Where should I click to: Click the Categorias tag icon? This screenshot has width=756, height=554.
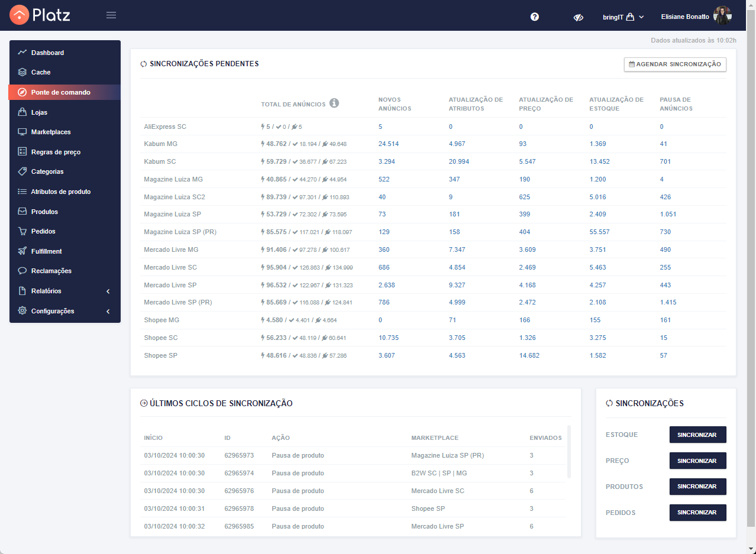22,171
